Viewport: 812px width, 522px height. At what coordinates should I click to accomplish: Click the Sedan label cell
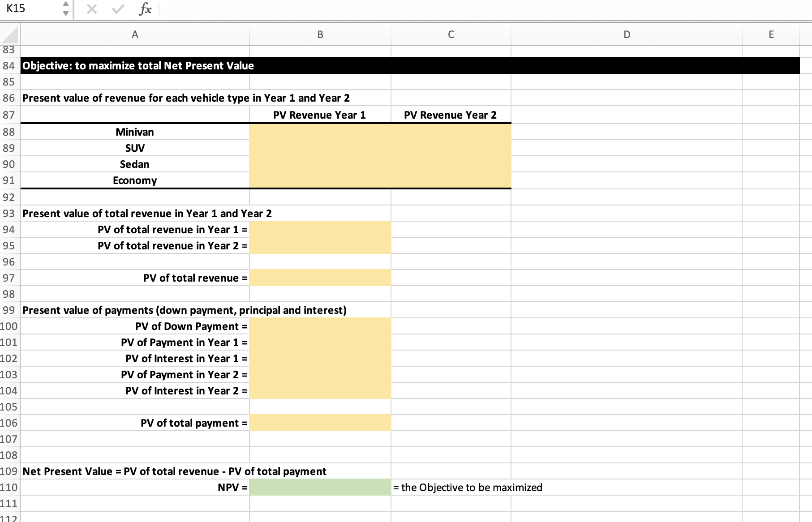[135, 164]
